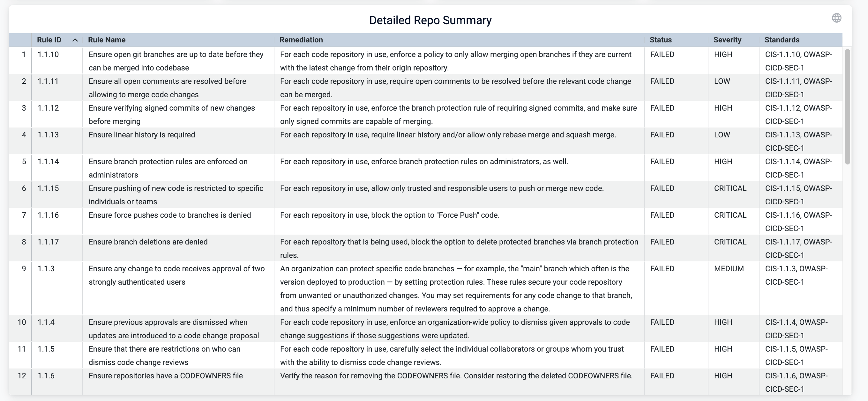Click the globe icon in panel corner
This screenshot has height=401, width=868.
(x=836, y=18)
